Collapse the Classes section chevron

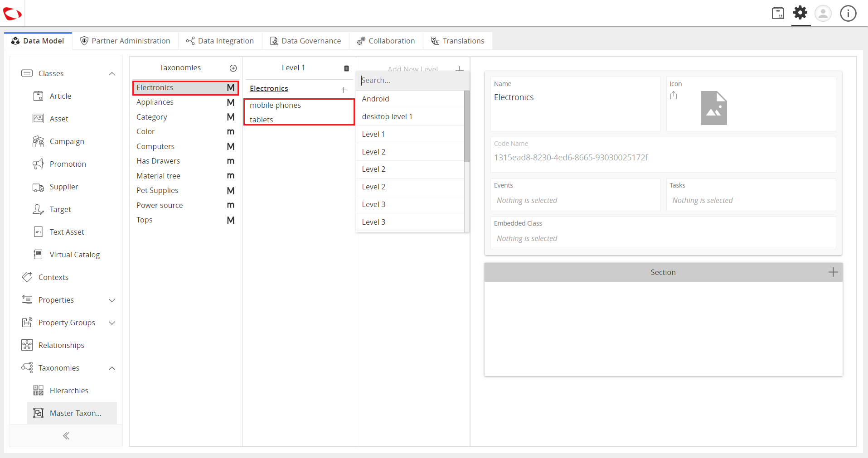click(x=112, y=74)
